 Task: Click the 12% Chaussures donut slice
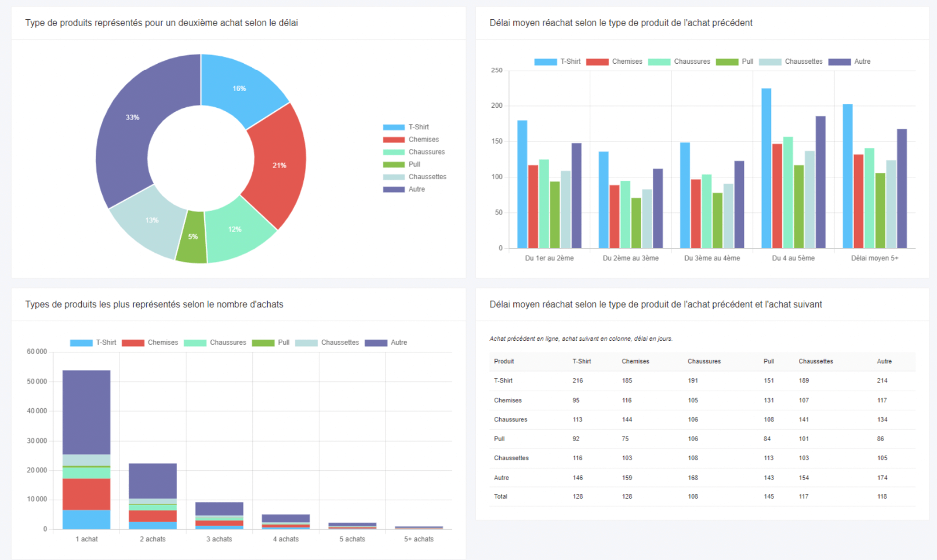235,230
